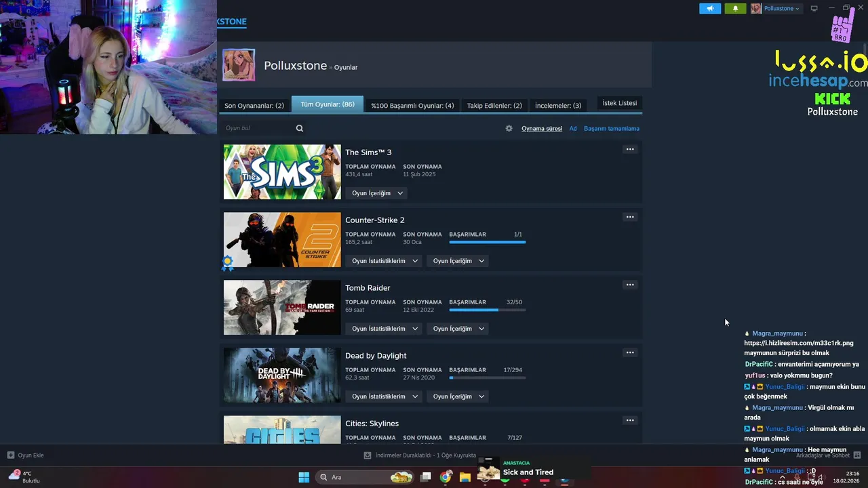The image size is (868, 488).
Task: Open the games list settings gear
Action: click(x=509, y=128)
